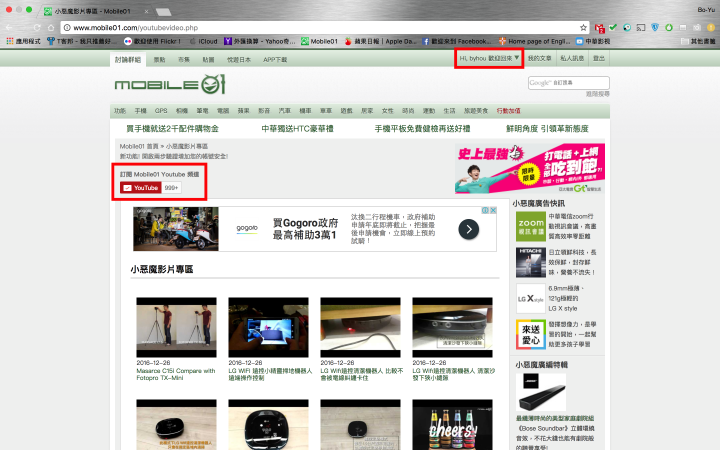Click the AdChoices info icon on Gogoro ad
720x450 pixels.
click(x=485, y=210)
